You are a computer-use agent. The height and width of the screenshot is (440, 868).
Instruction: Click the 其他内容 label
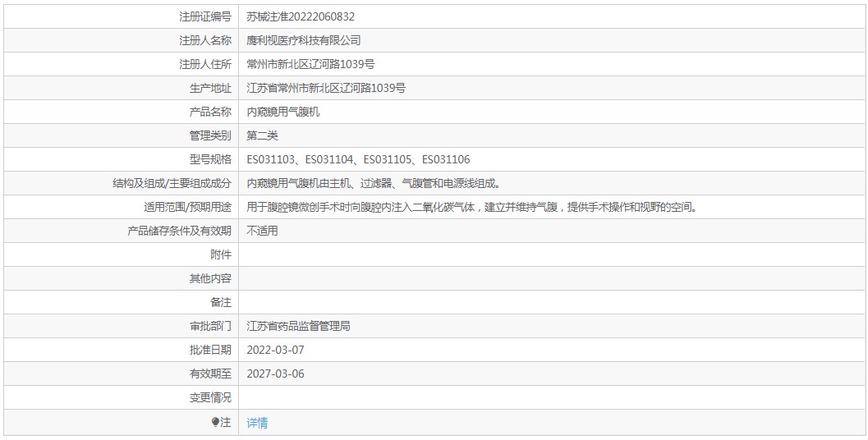coord(210,278)
